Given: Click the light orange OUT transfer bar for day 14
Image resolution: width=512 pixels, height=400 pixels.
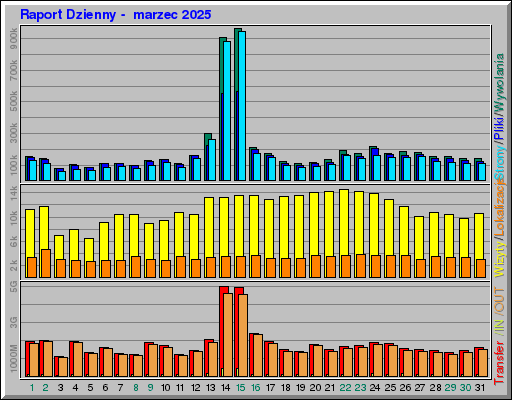Looking at the screenshot, I should 228,335.
